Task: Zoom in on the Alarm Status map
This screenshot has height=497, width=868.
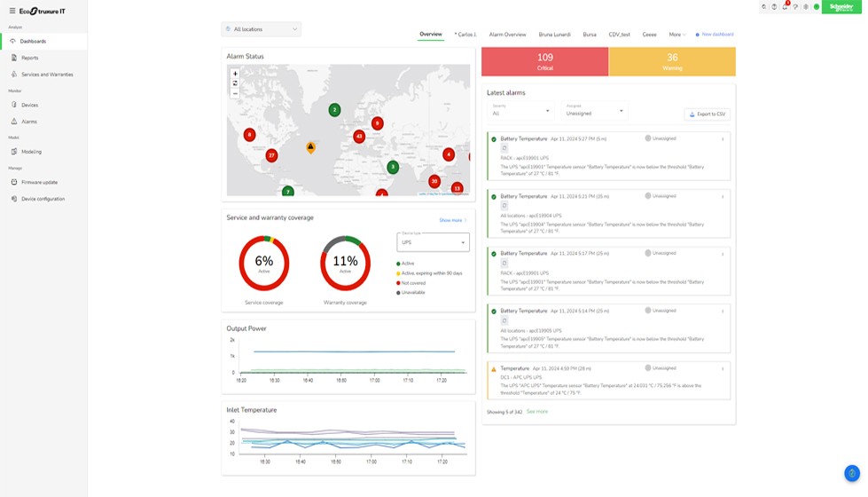Action: 235,74
